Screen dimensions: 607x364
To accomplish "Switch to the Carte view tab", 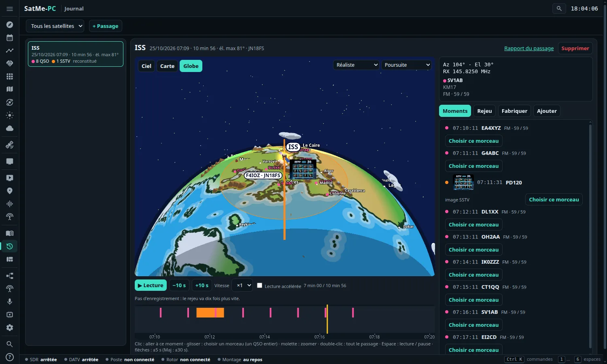I will click(167, 66).
